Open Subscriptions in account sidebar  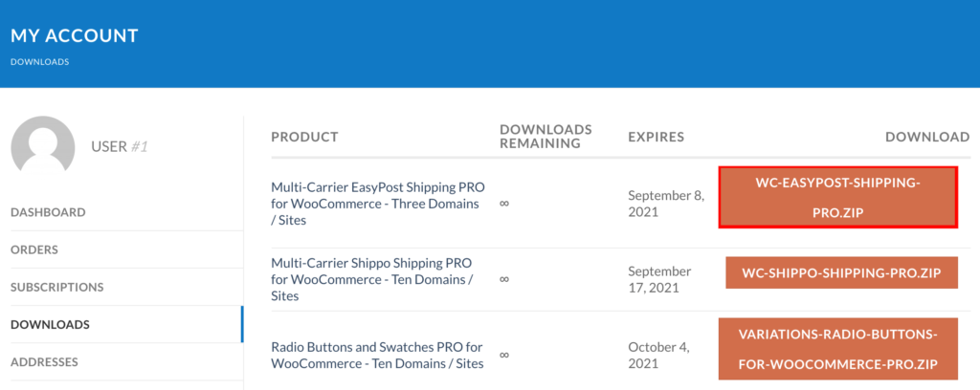pyautogui.click(x=56, y=287)
